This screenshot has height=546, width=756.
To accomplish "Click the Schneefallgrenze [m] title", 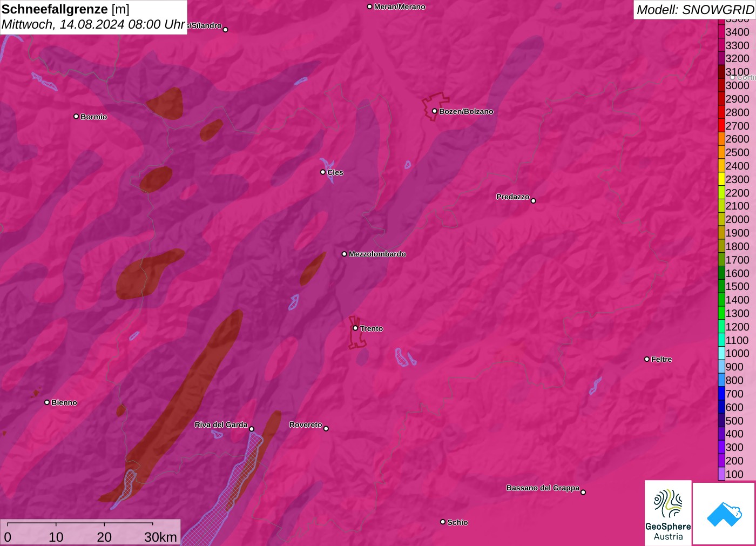I will (65, 9).
